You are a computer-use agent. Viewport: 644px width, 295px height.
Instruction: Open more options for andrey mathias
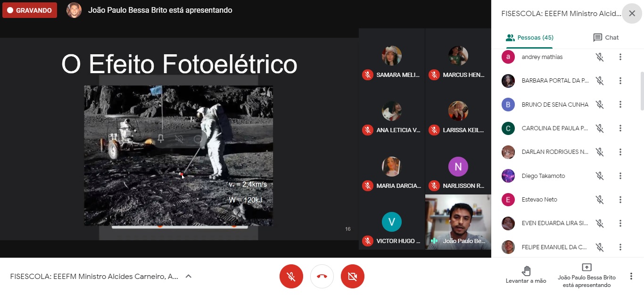[x=620, y=57]
